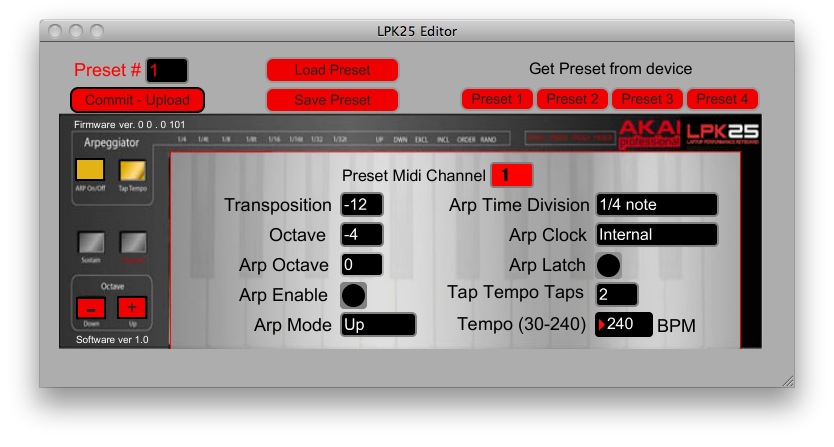Click the Arp Octave value field
The width and height of the screenshot is (834, 447).
[362, 264]
